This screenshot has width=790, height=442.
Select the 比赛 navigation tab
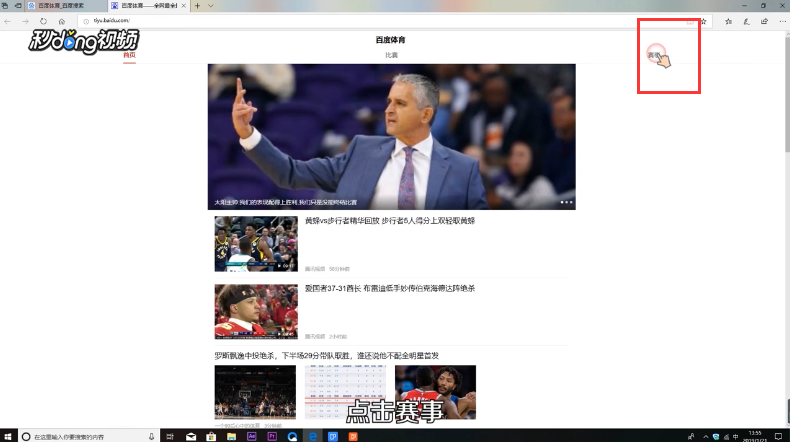(x=391, y=55)
